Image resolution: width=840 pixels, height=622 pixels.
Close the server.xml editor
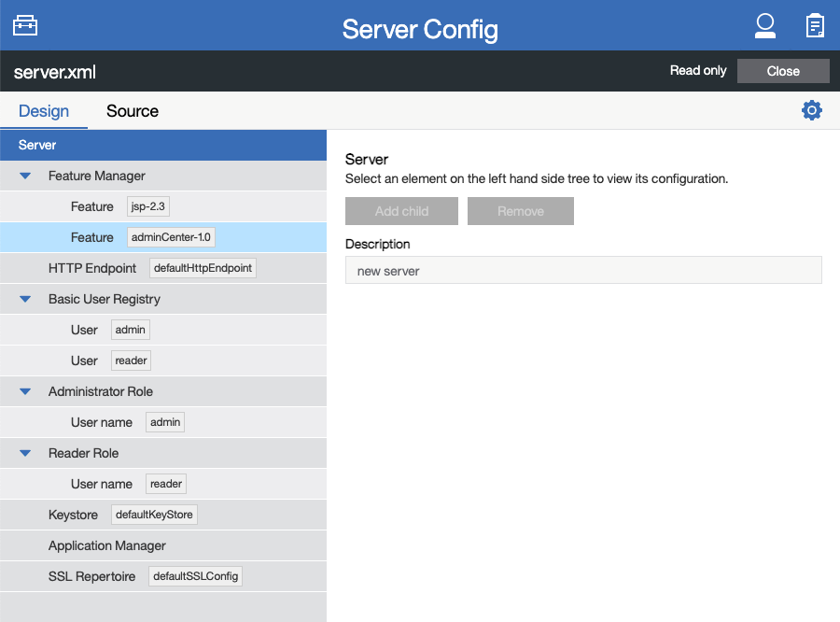point(783,70)
